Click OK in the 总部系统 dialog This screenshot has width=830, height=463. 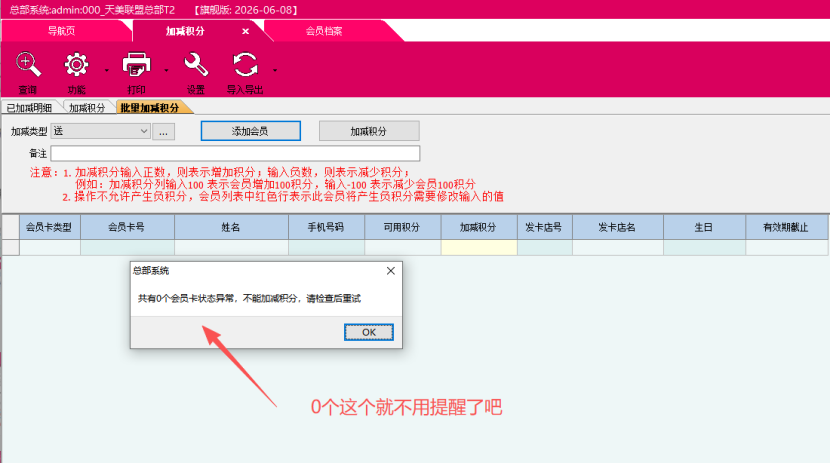(x=369, y=332)
